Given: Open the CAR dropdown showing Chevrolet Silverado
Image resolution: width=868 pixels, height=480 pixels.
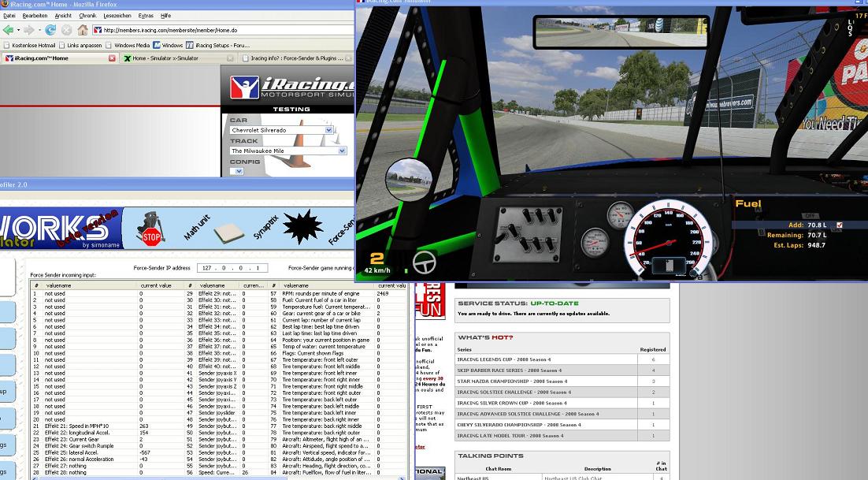Looking at the screenshot, I should [281, 130].
